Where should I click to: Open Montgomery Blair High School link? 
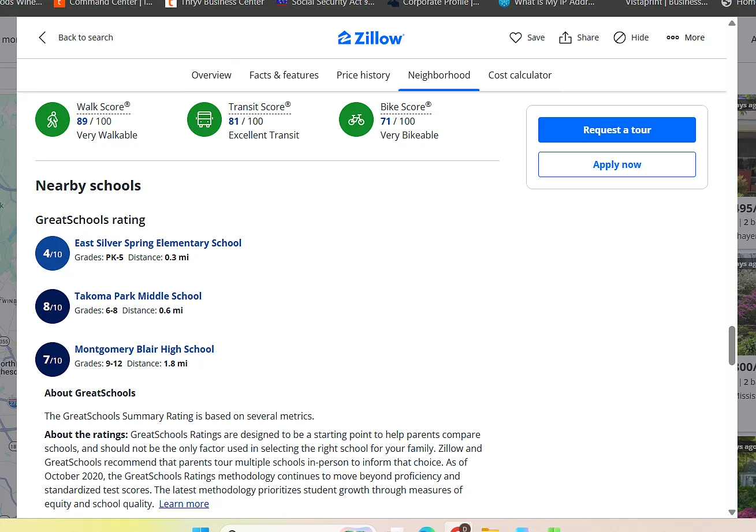click(144, 349)
